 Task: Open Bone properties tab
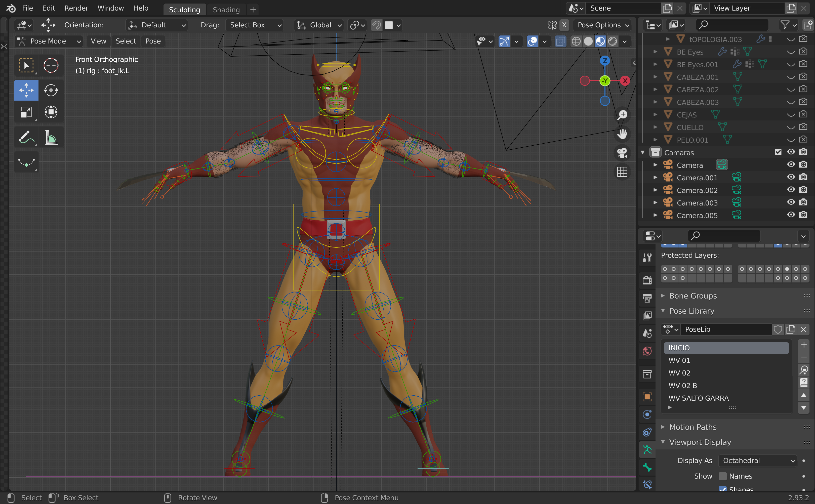tap(647, 467)
